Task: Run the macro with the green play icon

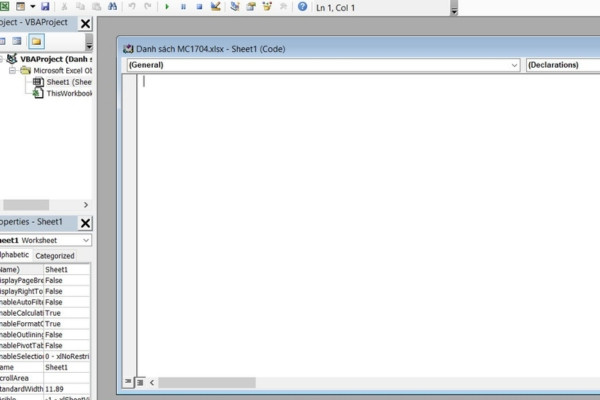Action: point(167,7)
